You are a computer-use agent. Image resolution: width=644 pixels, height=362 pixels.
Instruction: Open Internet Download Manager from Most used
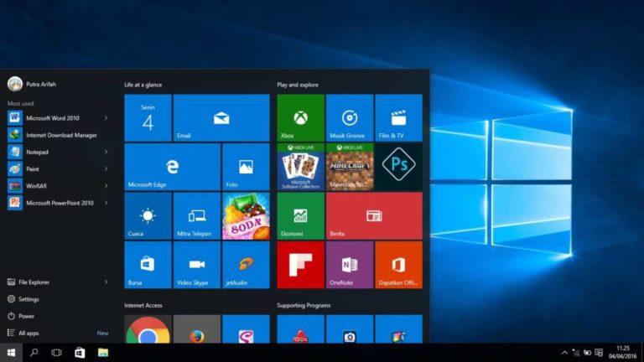coord(58,135)
